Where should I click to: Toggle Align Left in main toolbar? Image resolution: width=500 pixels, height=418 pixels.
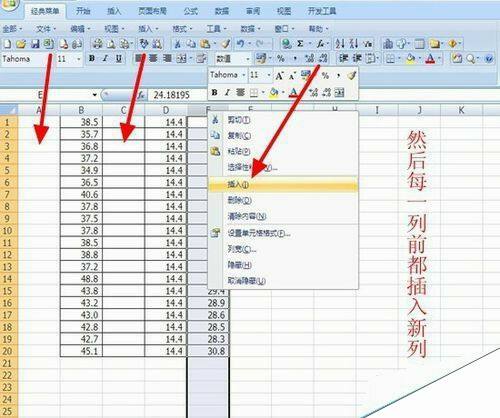coord(139,59)
